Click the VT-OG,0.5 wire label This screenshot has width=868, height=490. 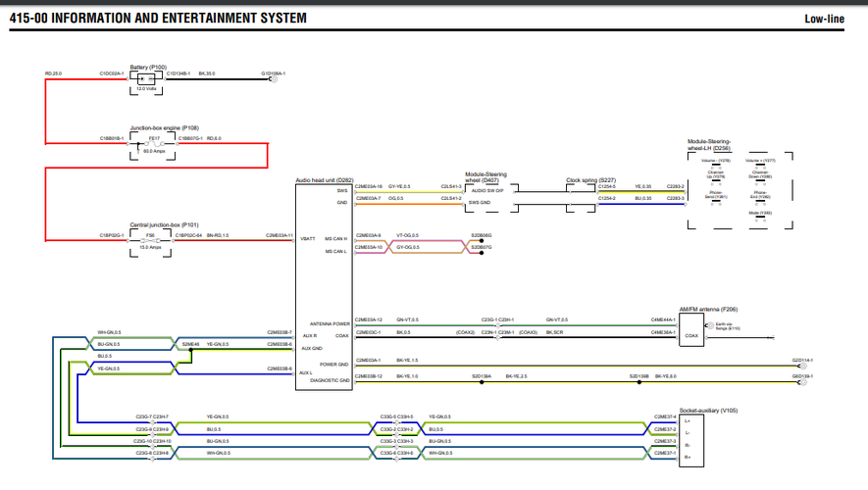(407, 235)
